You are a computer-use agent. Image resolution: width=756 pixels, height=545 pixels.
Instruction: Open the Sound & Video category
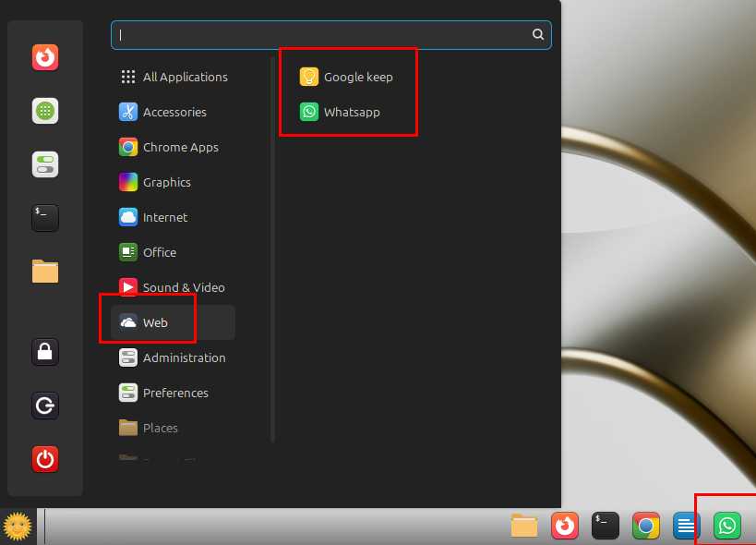point(183,287)
